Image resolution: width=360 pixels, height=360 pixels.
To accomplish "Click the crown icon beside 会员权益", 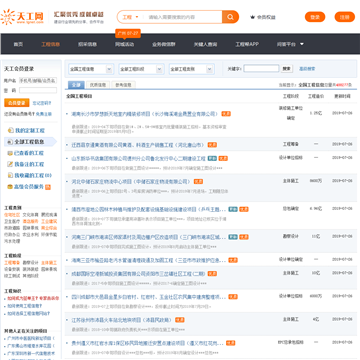I will [x=252, y=17].
